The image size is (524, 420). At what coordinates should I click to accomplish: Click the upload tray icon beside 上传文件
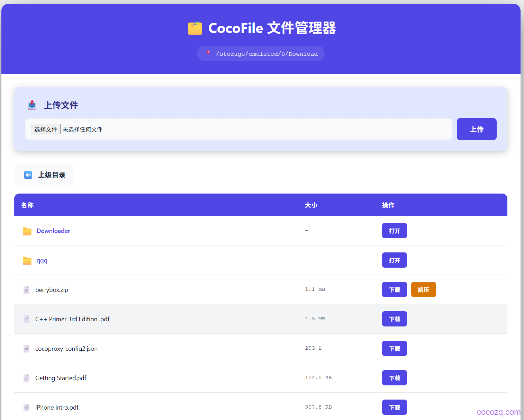32,105
